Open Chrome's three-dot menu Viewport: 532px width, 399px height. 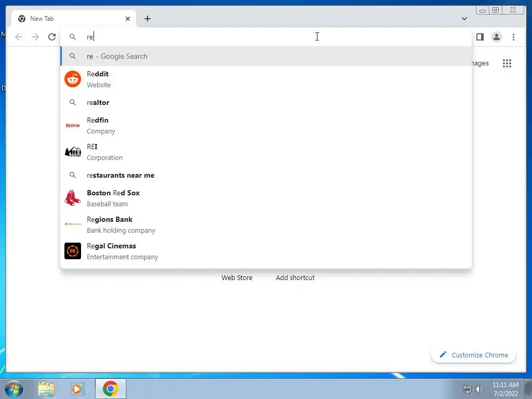pos(513,37)
